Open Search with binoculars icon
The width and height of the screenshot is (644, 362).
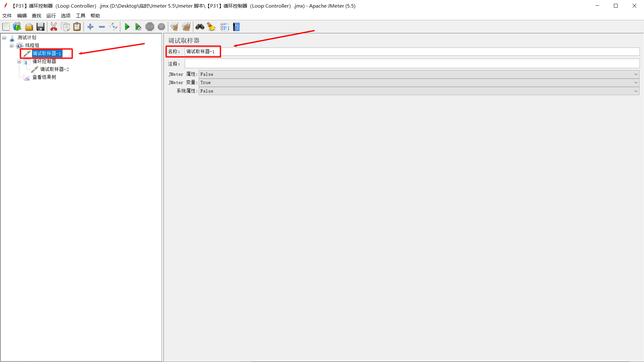(200, 27)
